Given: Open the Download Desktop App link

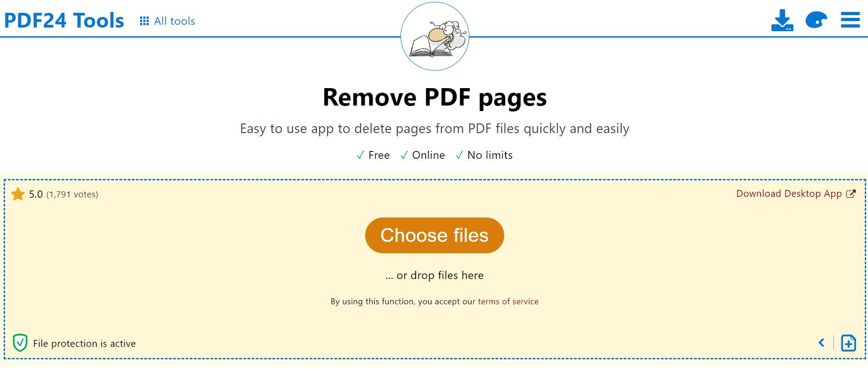Looking at the screenshot, I should coord(796,194).
